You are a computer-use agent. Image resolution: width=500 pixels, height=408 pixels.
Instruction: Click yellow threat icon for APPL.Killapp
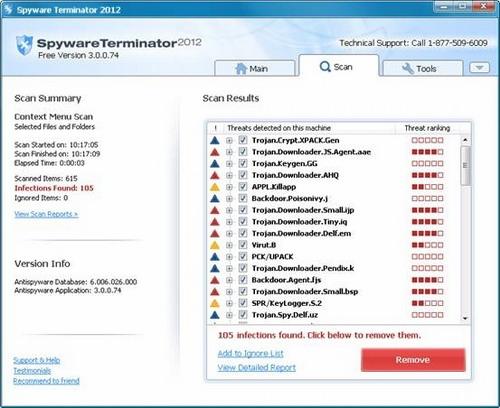click(215, 187)
